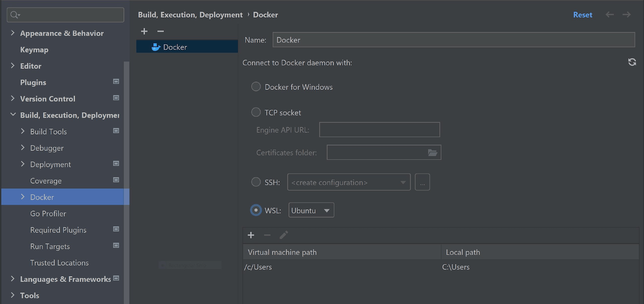Click the Engine API URL input field
Image resolution: width=644 pixels, height=304 pixels.
point(380,129)
